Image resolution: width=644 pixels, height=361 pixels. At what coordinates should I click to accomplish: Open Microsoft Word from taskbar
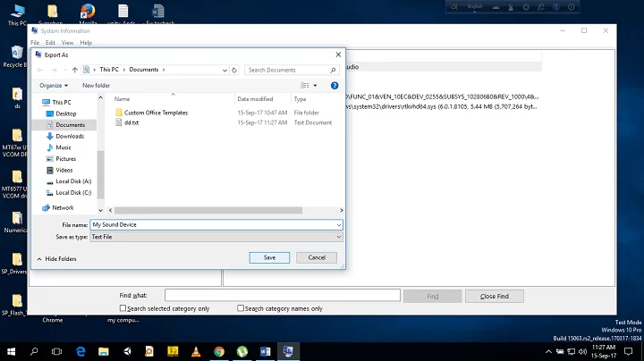point(265,351)
